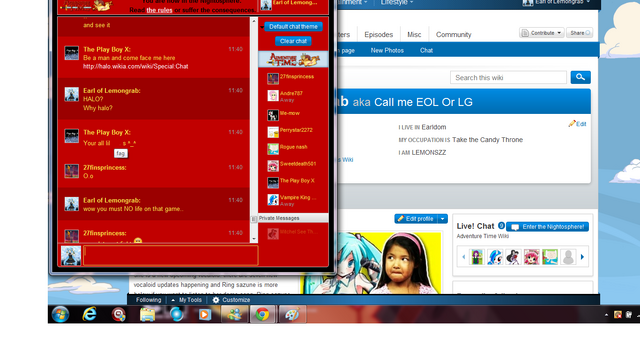
Task: Click the Live! Chat user count badge
Action: [x=501, y=225]
